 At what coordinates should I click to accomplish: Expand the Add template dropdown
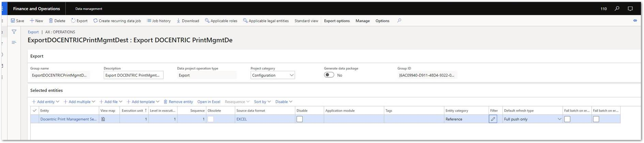(x=143, y=102)
